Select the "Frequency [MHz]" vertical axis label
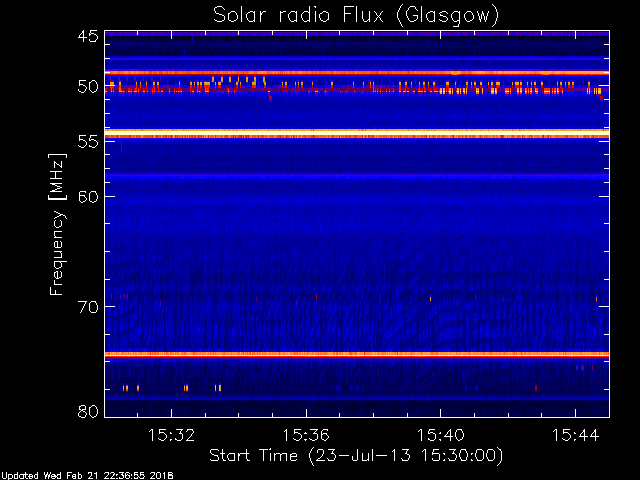Screen dimensions: 640x480 click(58, 223)
